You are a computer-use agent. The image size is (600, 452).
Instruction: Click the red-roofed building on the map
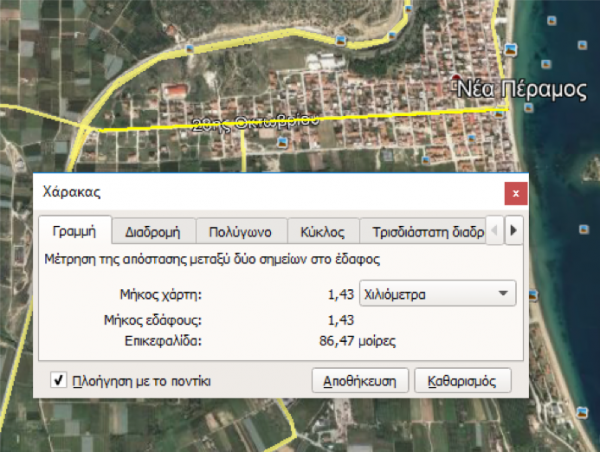click(x=175, y=92)
